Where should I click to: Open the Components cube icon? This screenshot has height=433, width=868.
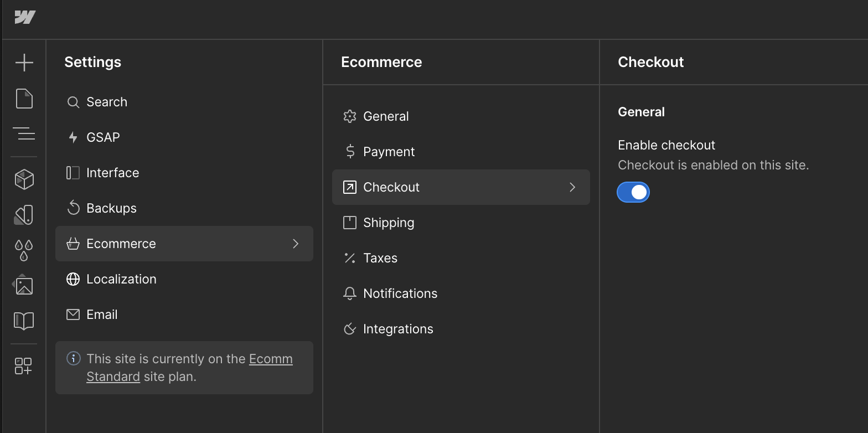(x=24, y=179)
